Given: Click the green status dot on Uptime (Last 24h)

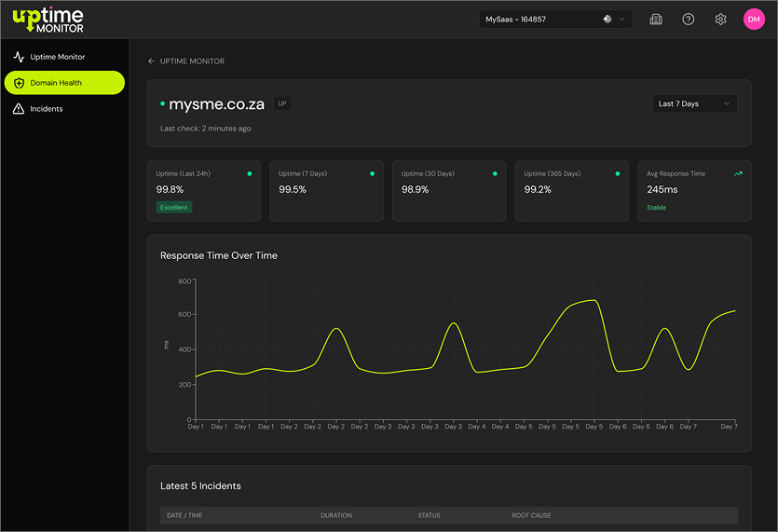Looking at the screenshot, I should [250, 173].
